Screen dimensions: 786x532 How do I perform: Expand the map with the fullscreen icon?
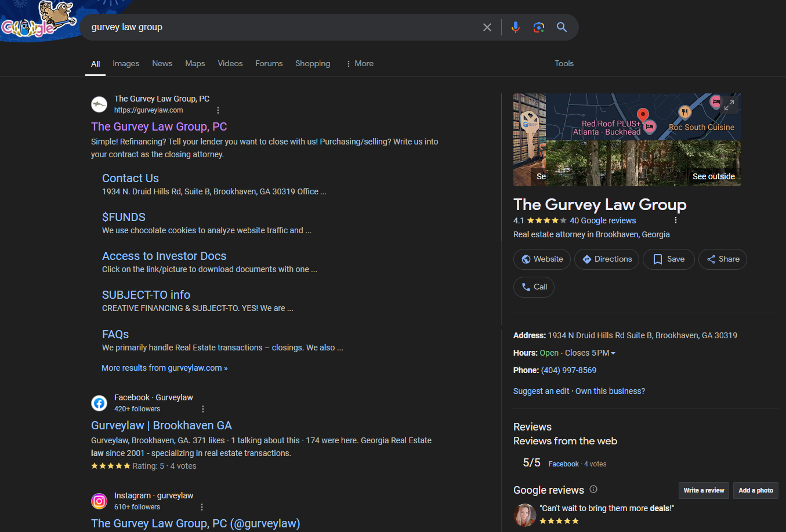tap(729, 104)
